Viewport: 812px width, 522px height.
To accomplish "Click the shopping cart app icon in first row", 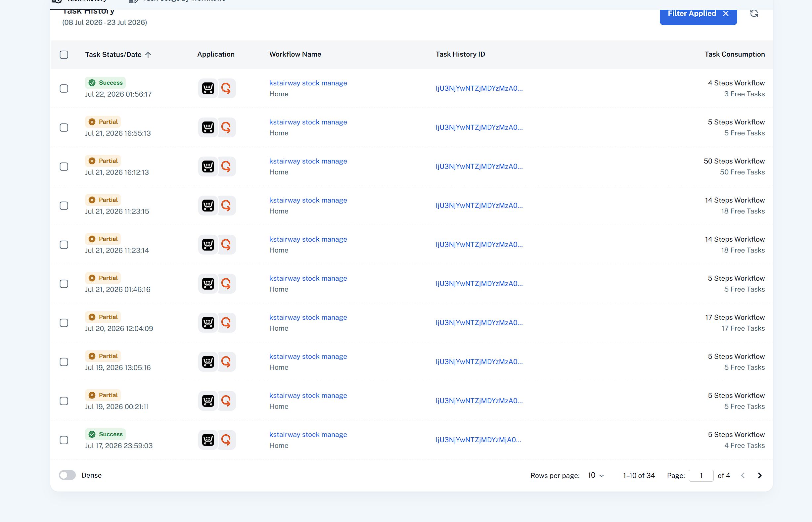I will [208, 88].
